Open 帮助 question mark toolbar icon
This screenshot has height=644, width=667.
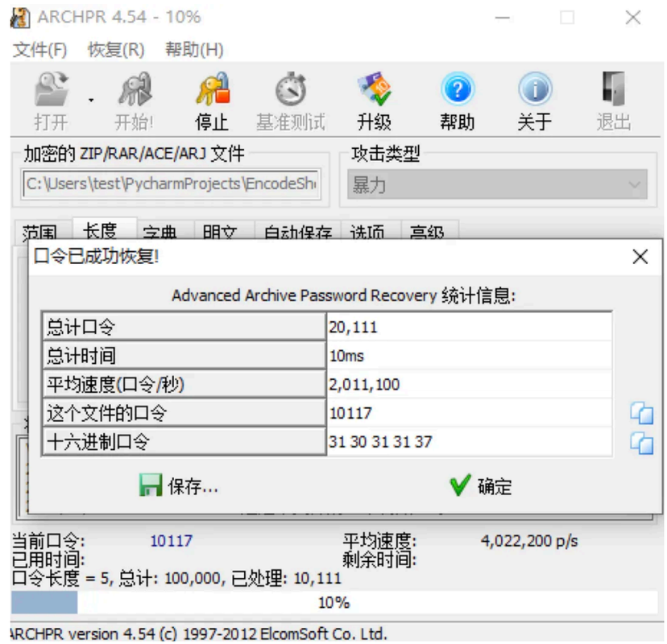point(458,89)
